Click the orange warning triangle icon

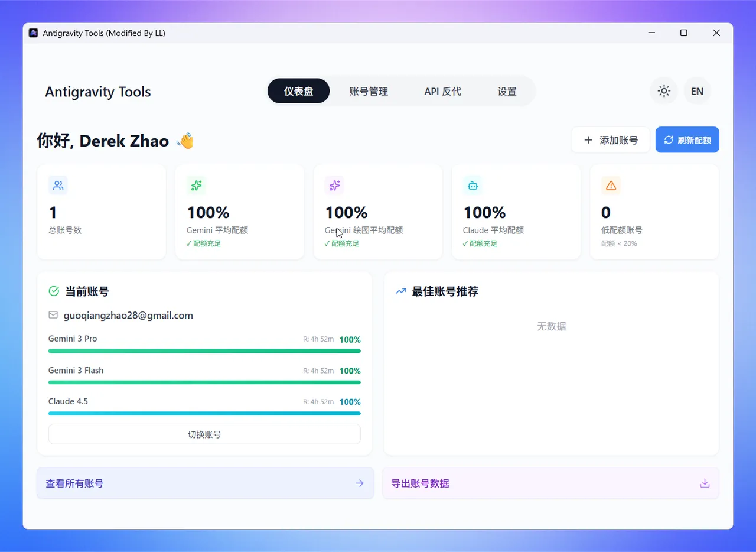coord(611,186)
